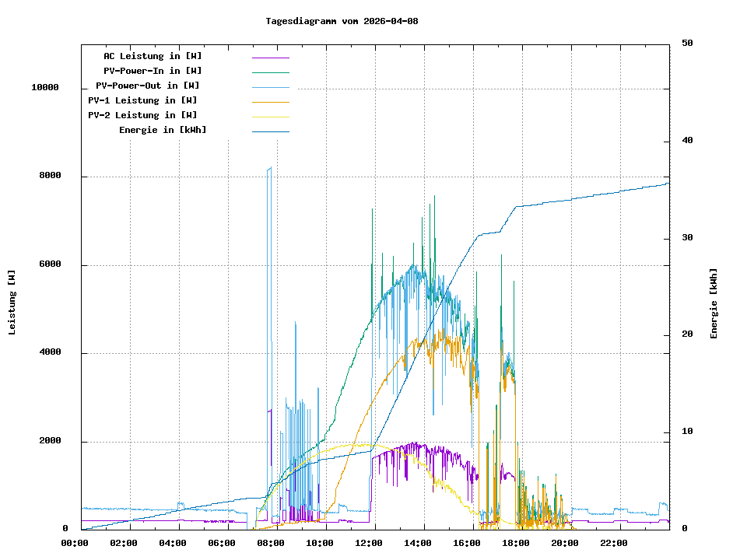Select the PV-2 Leistung legend label
The height and width of the screenshot is (560, 747).
pos(142,115)
